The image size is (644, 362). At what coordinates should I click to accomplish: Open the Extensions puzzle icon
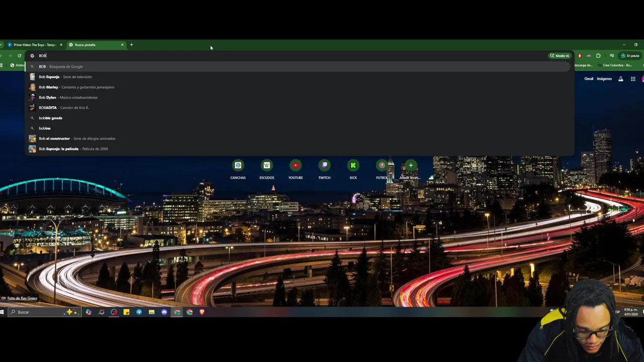point(598,56)
